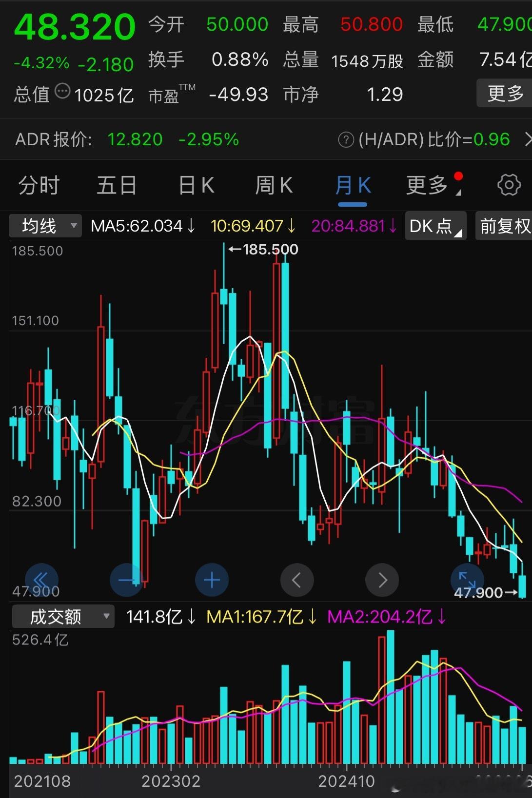Tap the 202410 date label
This screenshot has width=532, height=798.
click(x=346, y=781)
